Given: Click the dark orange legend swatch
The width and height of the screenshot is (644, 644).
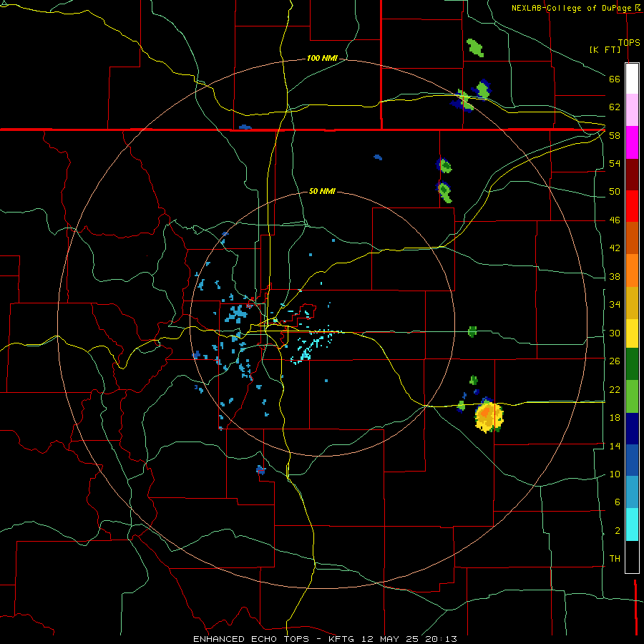Looking at the screenshot, I should point(632,238).
